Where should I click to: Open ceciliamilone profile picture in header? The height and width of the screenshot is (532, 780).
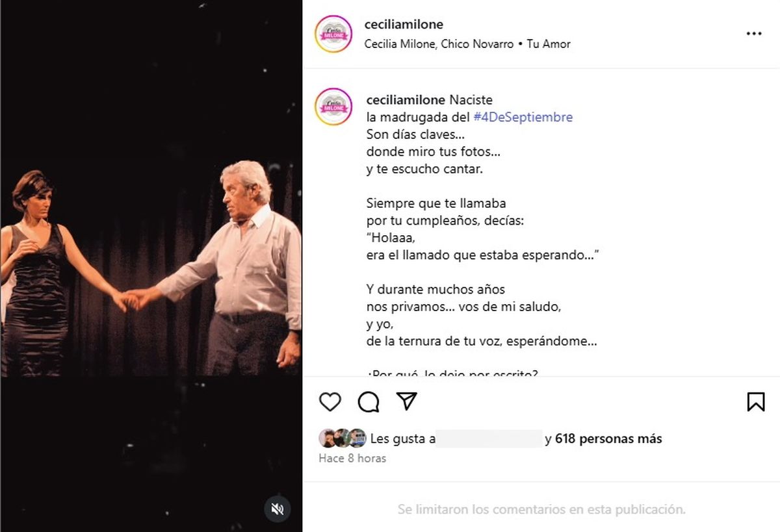pyautogui.click(x=333, y=34)
